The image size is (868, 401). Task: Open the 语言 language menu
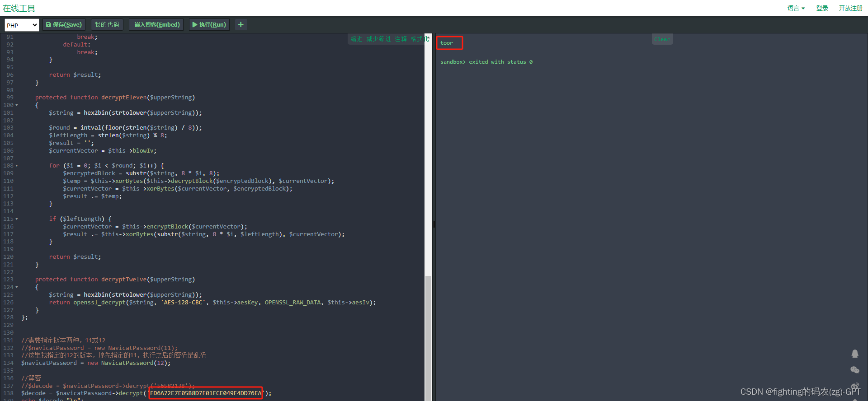[796, 8]
